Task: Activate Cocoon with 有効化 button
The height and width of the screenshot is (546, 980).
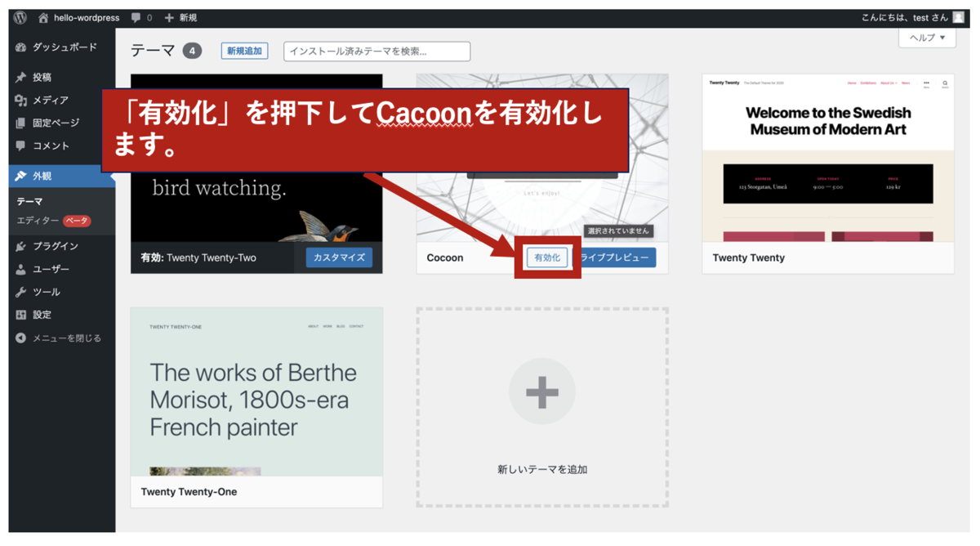Action: point(547,257)
